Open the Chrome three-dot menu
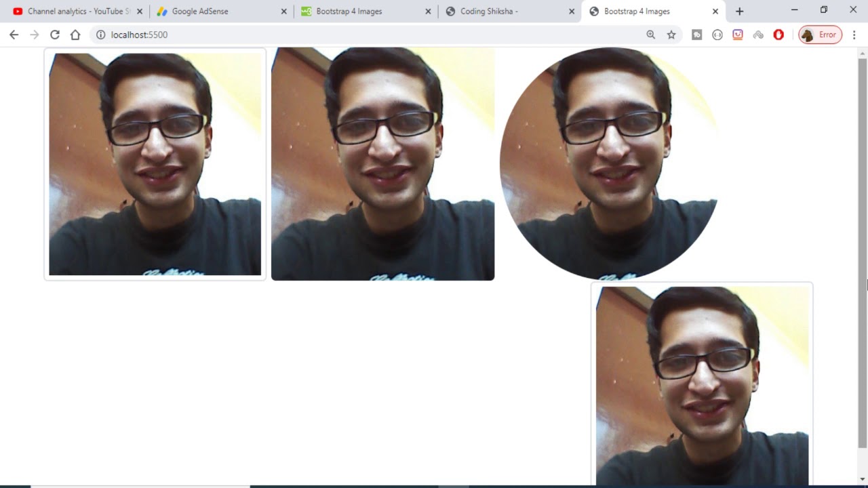 click(x=854, y=35)
